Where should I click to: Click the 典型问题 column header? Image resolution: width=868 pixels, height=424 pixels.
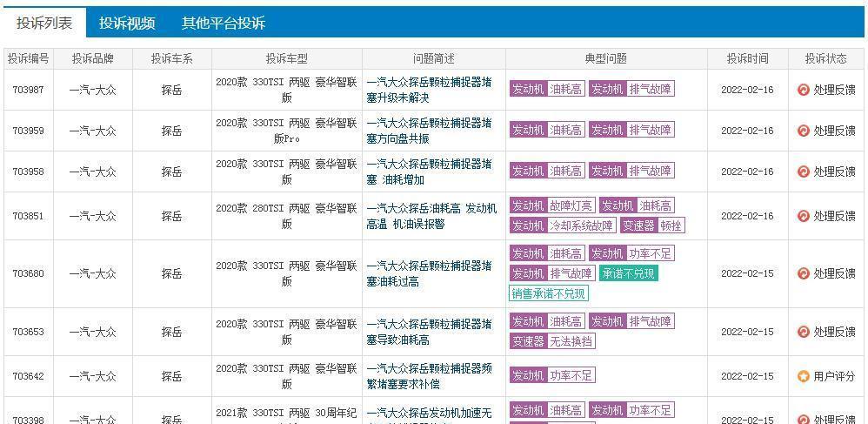606,58
